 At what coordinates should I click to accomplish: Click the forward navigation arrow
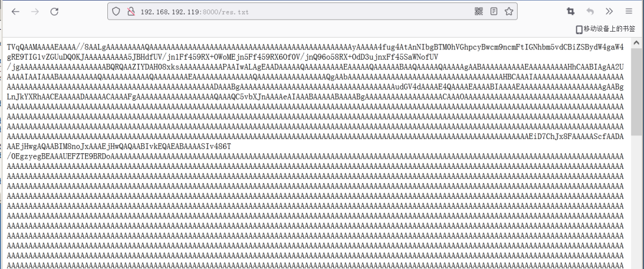pos(35,11)
